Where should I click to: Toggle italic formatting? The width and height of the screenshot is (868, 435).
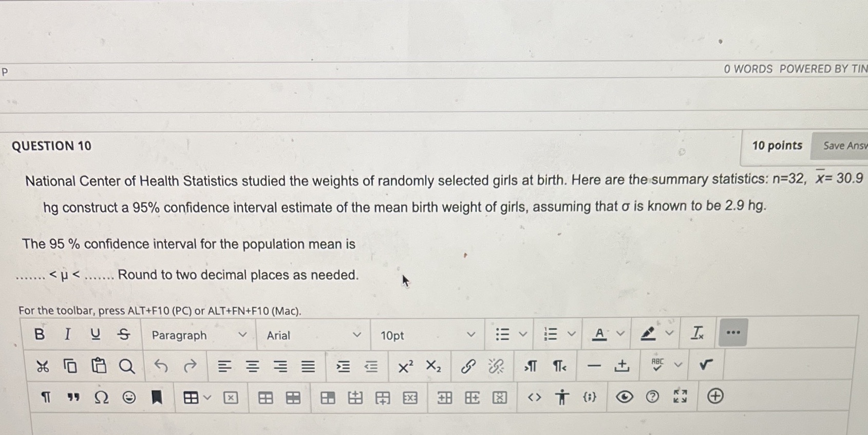[67, 334]
